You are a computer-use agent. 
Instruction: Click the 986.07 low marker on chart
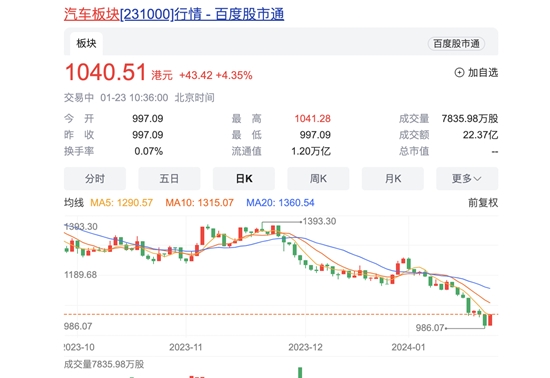(x=430, y=328)
